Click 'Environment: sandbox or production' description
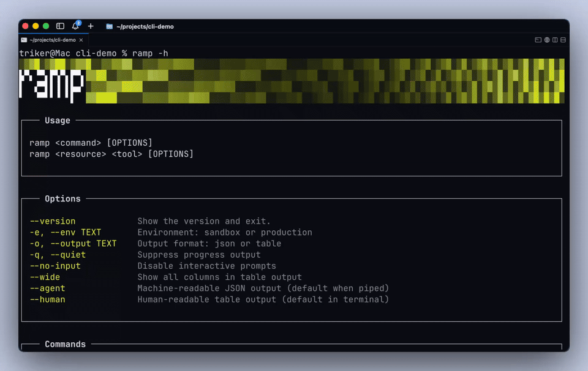 pyautogui.click(x=225, y=233)
